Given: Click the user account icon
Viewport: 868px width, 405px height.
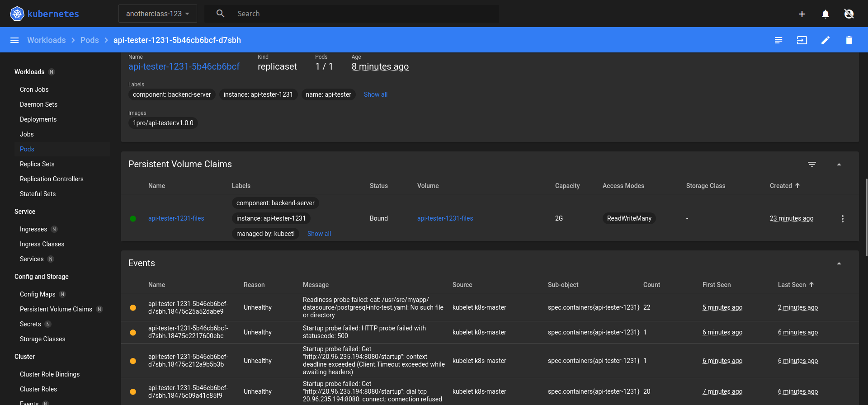Looking at the screenshot, I should [x=849, y=14].
